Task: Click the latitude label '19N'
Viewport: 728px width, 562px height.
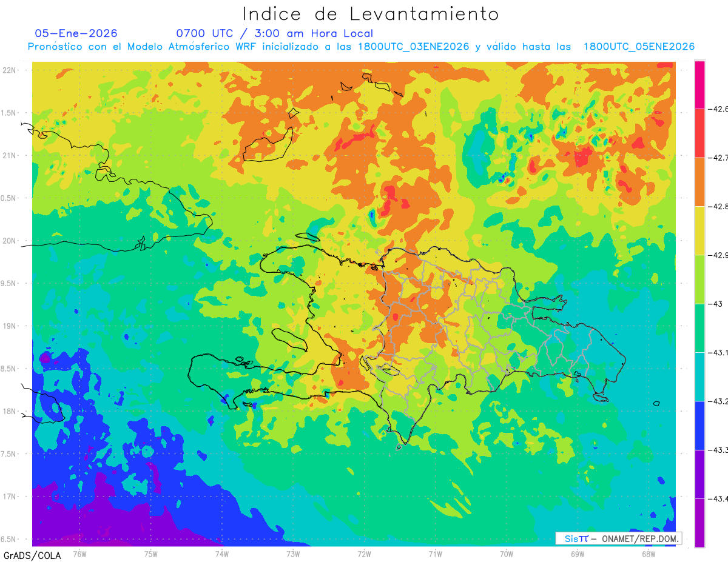Action: click(x=10, y=326)
